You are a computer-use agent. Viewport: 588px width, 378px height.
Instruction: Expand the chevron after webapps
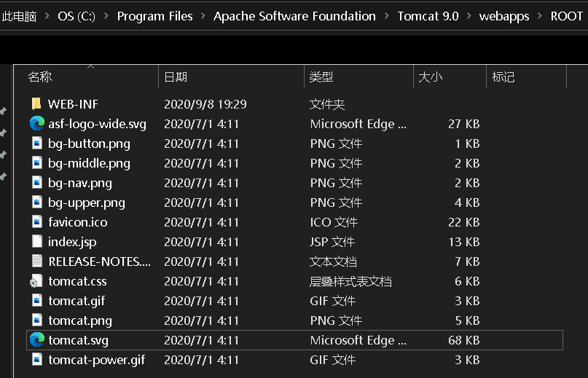click(540, 16)
